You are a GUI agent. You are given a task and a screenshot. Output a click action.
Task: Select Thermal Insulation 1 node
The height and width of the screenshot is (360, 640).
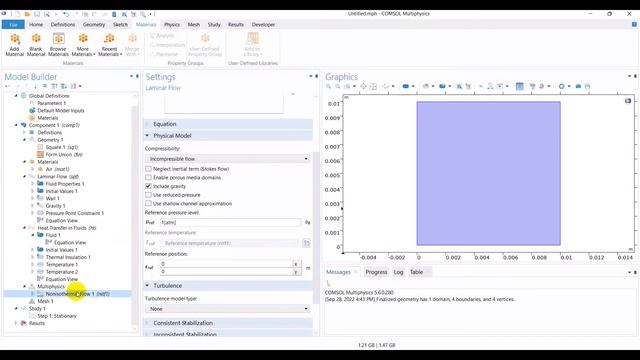click(x=68, y=257)
